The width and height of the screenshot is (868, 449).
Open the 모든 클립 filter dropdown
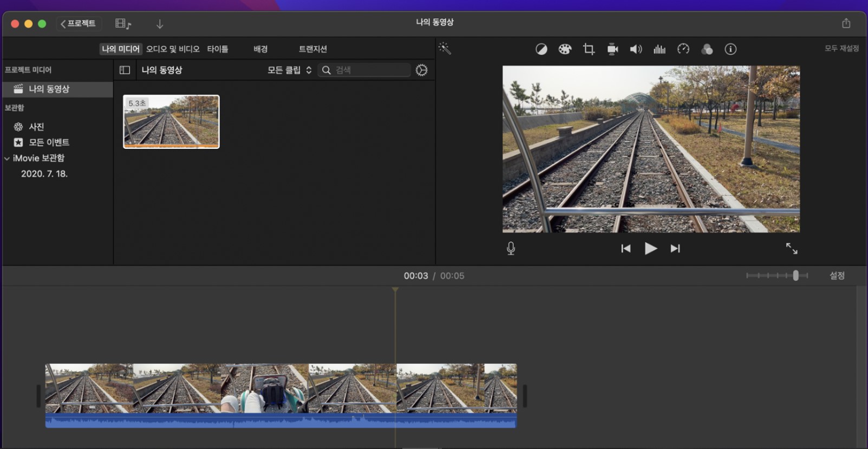tap(290, 70)
